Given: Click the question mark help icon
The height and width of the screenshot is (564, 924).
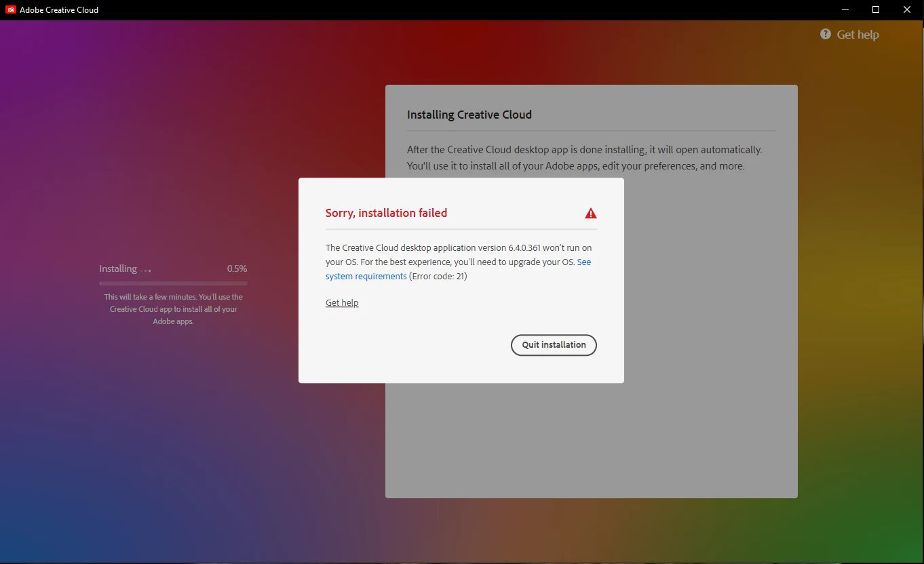Looking at the screenshot, I should tap(826, 35).
